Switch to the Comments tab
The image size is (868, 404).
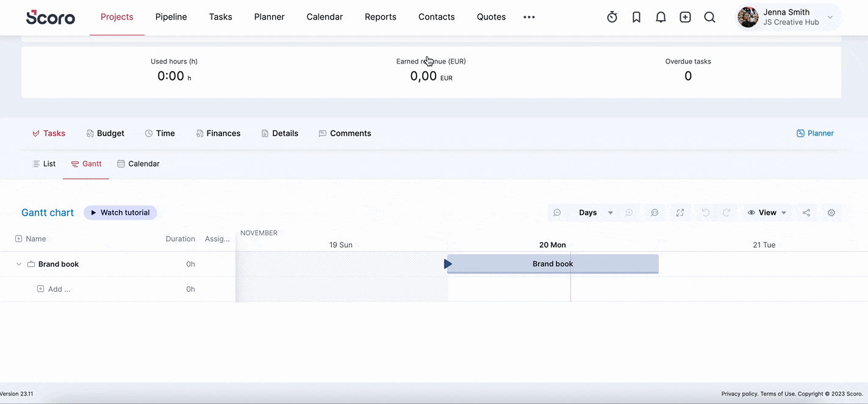345,133
